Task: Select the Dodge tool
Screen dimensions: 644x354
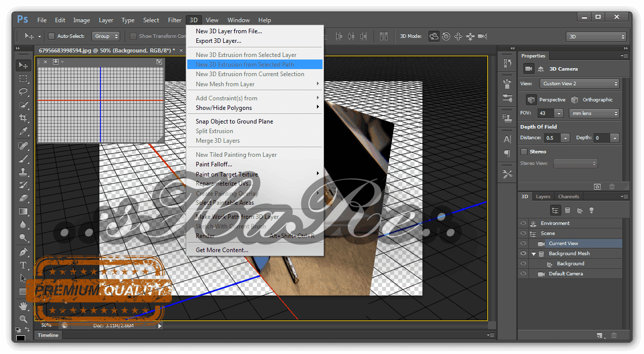Action: click(23, 238)
